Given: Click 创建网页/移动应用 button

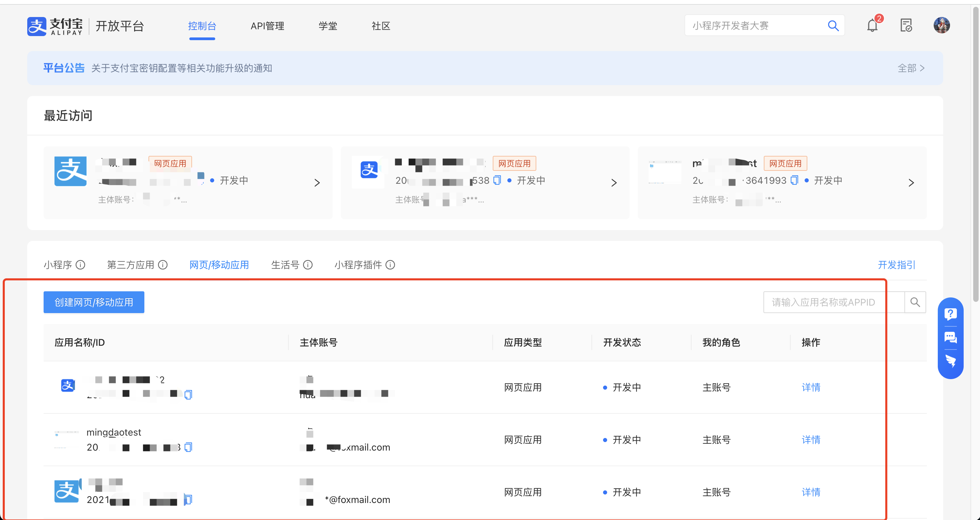Looking at the screenshot, I should pyautogui.click(x=94, y=302).
